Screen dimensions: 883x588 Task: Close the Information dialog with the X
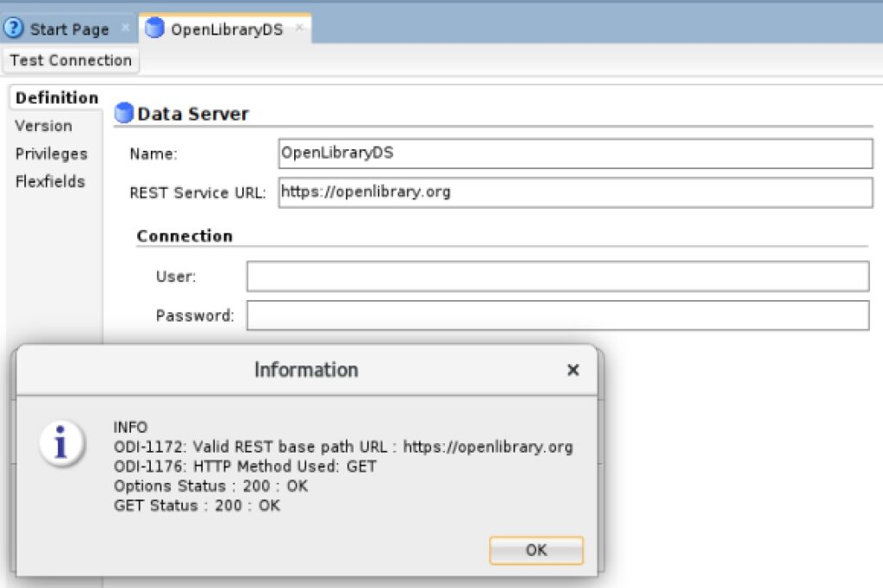coord(573,370)
